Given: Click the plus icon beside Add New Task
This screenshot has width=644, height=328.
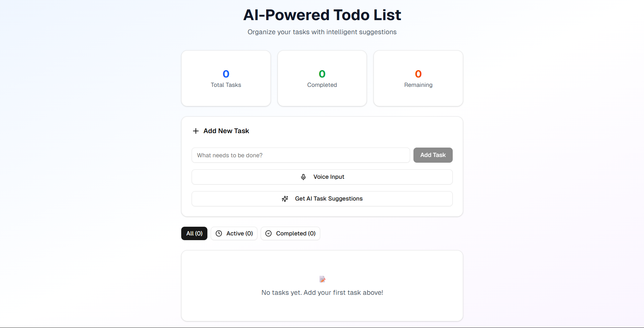Looking at the screenshot, I should 196,131.
